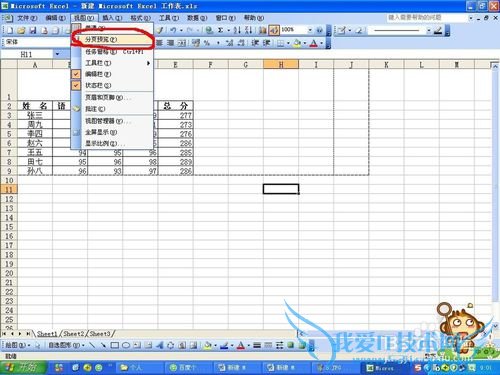Expand the 工具栏 submenu arrow
Screen dimensions: 500x375
[148, 63]
